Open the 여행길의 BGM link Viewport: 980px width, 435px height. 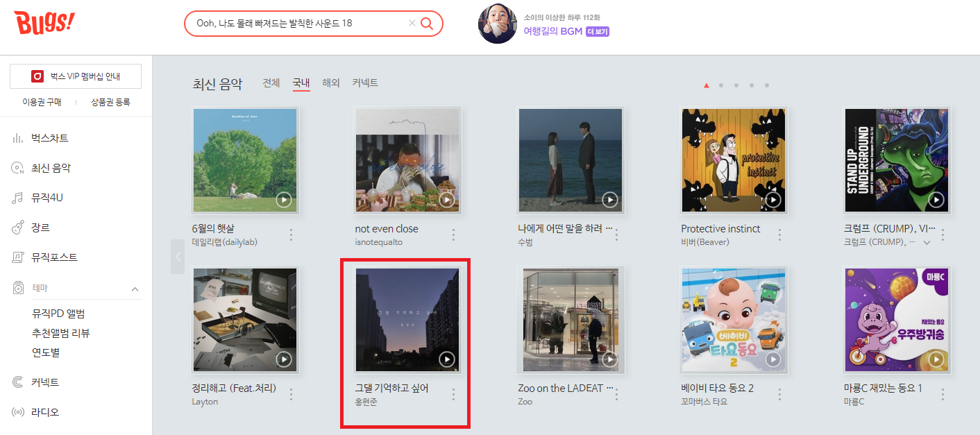553,31
